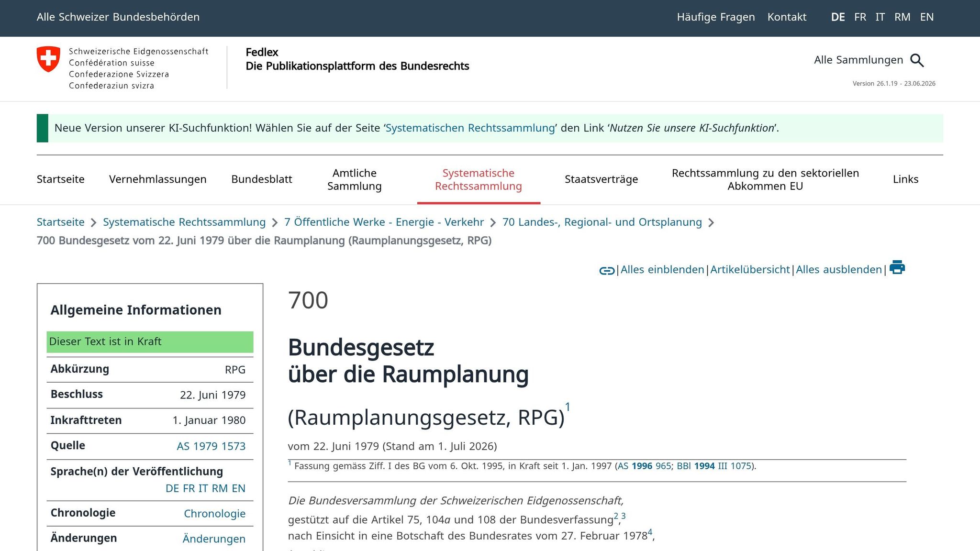Select law number 700 heading
The height and width of the screenshot is (551, 980).
[308, 300]
